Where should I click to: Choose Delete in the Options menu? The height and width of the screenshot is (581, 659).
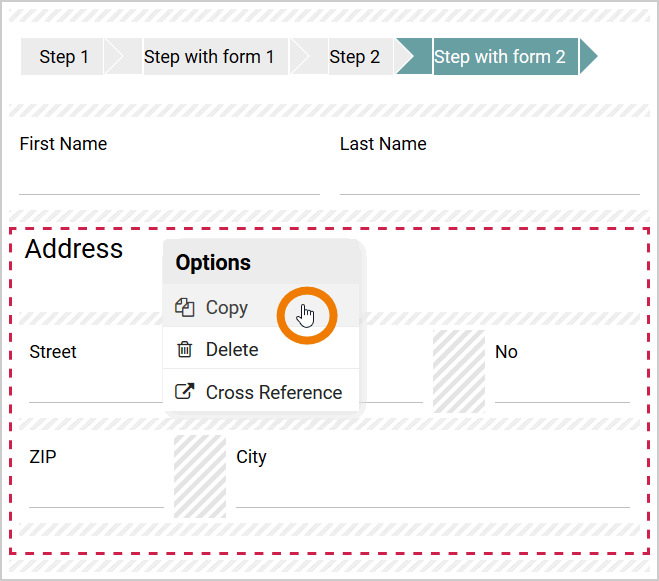pos(232,350)
